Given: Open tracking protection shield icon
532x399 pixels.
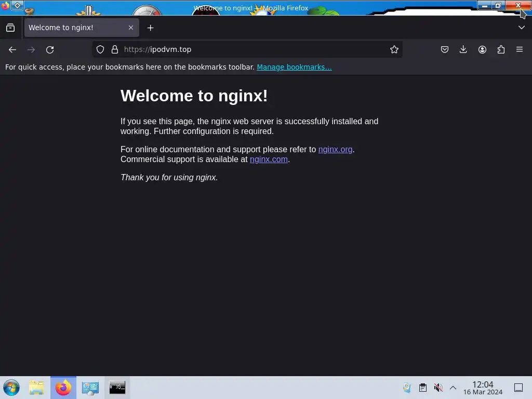Looking at the screenshot, I should click(x=100, y=49).
